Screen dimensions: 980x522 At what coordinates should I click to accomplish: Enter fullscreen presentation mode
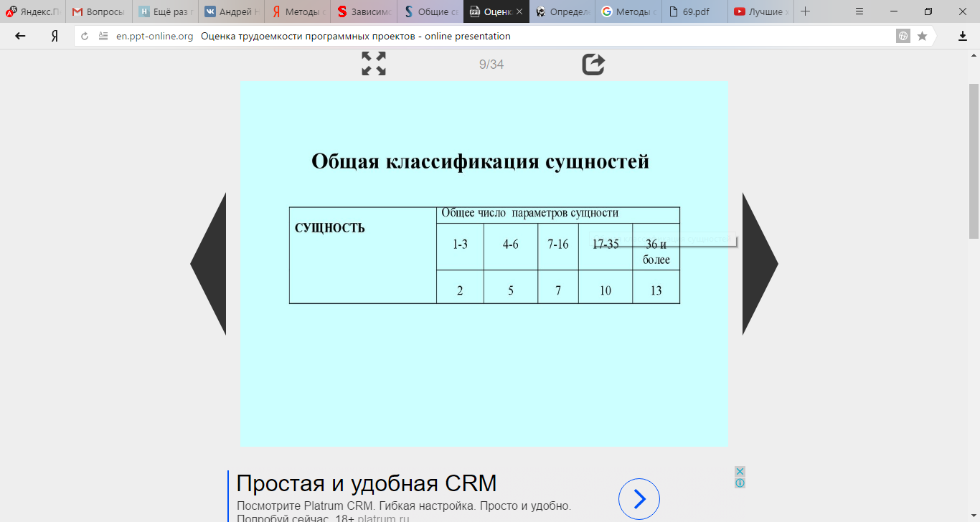pyautogui.click(x=374, y=64)
